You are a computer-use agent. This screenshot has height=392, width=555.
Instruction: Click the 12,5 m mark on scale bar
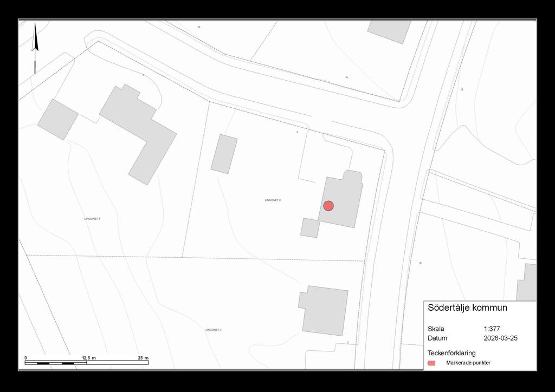pos(88,358)
